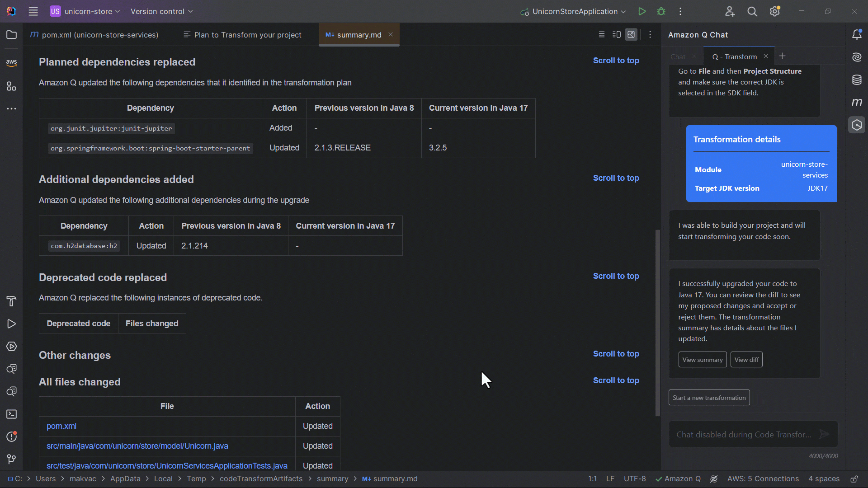Image resolution: width=868 pixels, height=488 pixels.
Task: Open the Database tool window
Action: tap(857, 80)
